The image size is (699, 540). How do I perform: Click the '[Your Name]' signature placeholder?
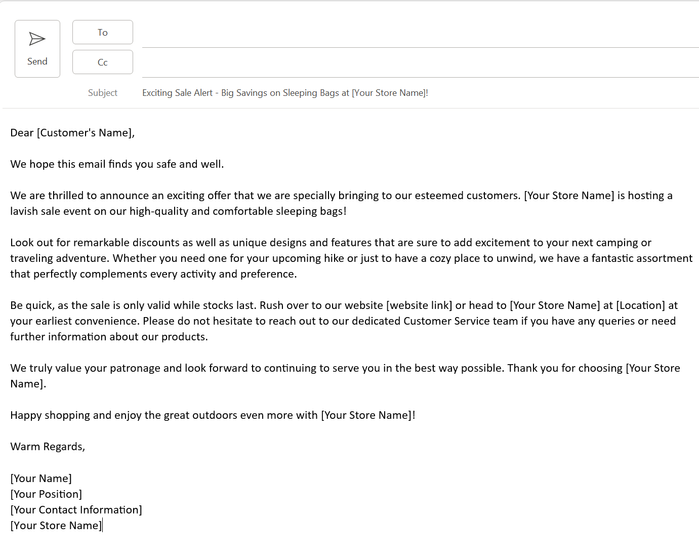[x=41, y=478]
